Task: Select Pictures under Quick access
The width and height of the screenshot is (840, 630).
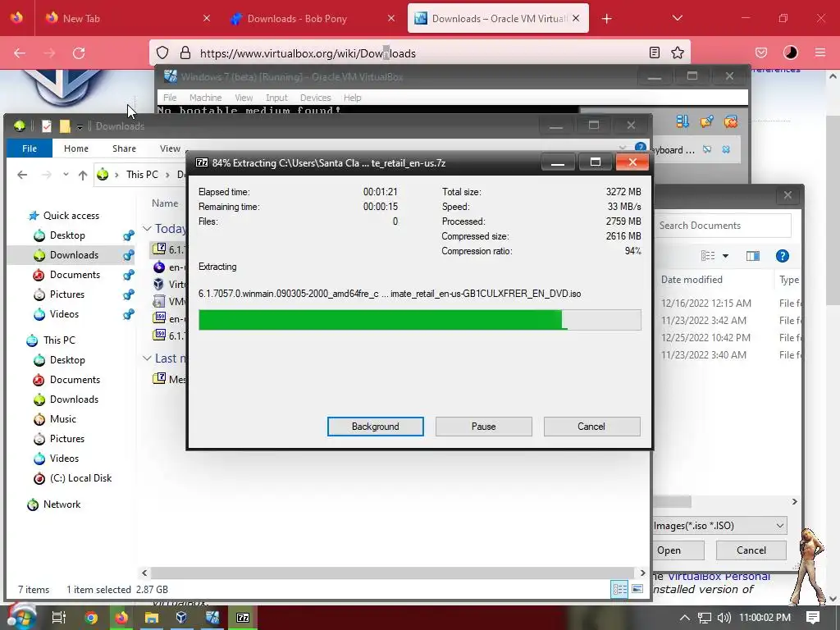Action: pos(66,294)
